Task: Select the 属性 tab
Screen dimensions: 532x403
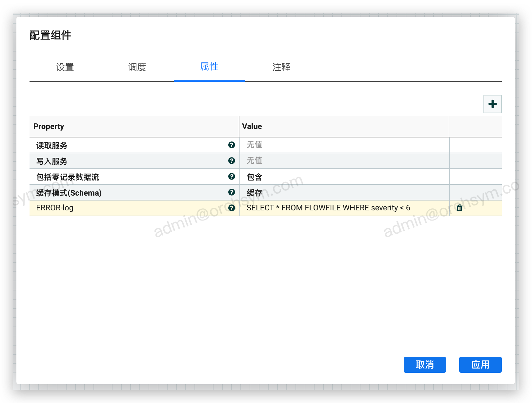Action: [209, 67]
